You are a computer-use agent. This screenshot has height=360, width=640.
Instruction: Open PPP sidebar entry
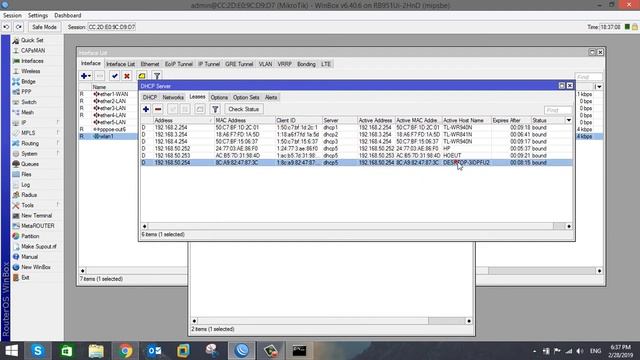(x=26, y=92)
